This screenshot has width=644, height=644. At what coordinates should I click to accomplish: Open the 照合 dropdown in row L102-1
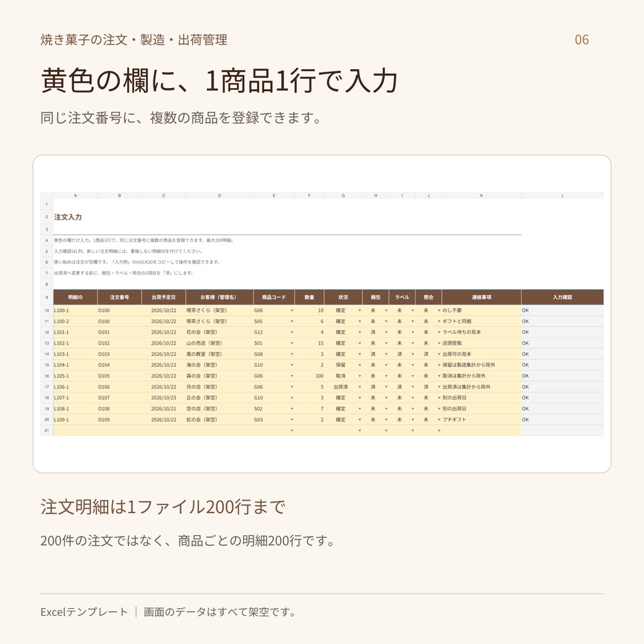tap(439, 343)
